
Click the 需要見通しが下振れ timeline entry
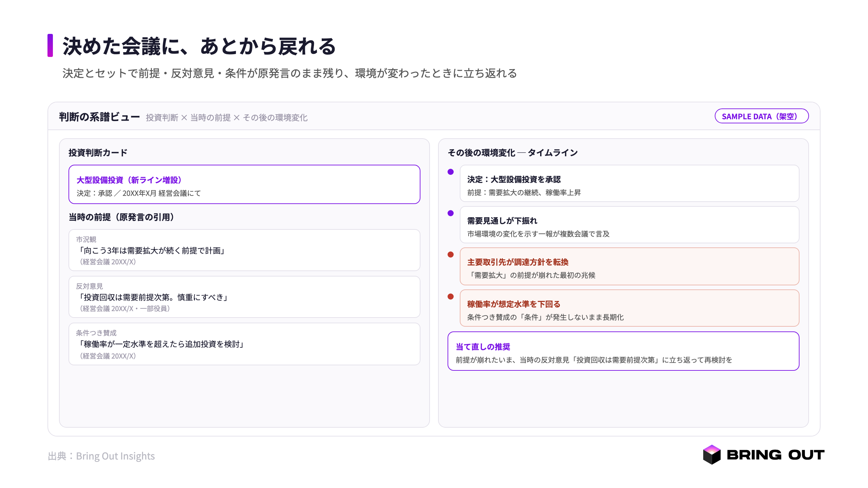629,225
